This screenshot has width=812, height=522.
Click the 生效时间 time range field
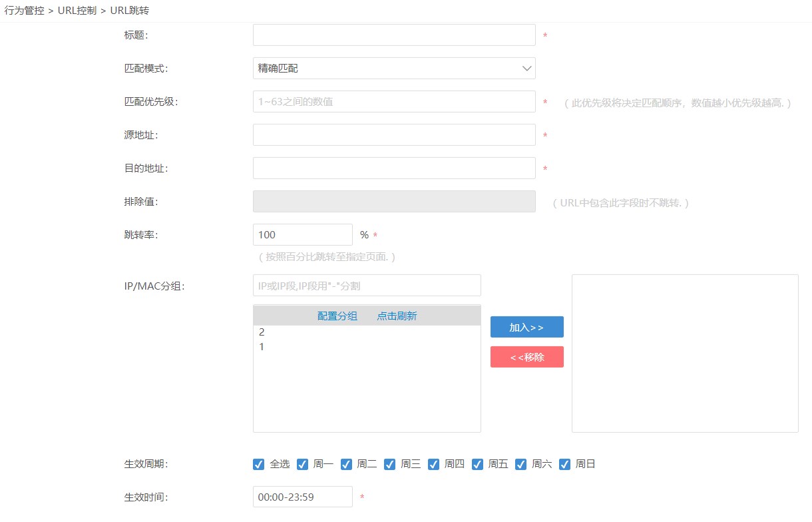click(302, 497)
